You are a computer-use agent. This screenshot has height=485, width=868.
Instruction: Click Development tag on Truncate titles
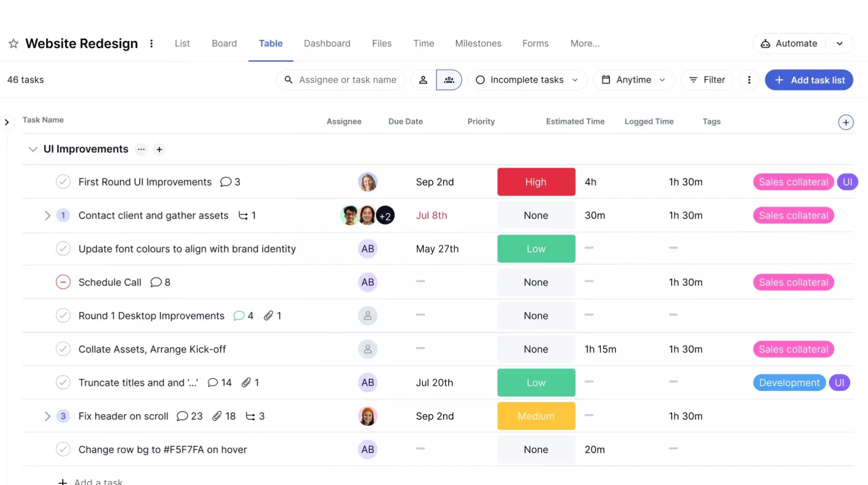point(789,383)
